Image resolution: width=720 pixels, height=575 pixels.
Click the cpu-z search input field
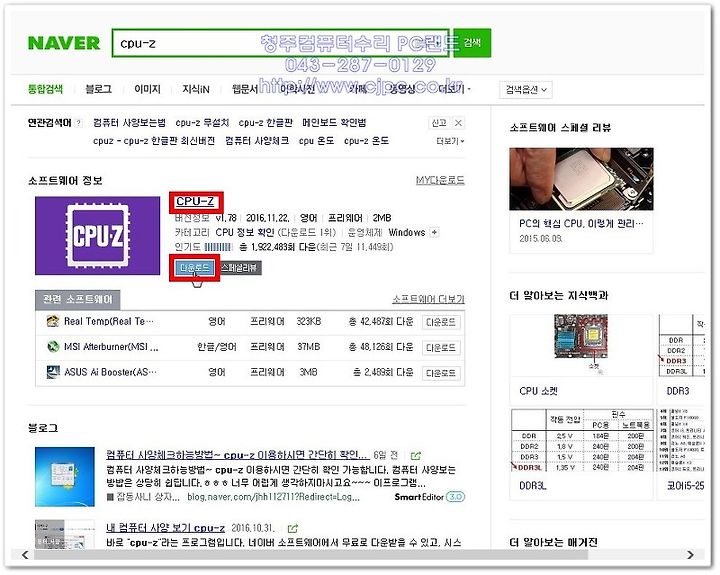(280, 43)
